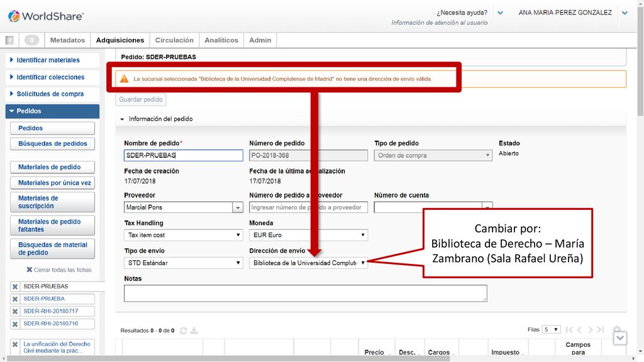This screenshot has height=362, width=644.
Task: Open the user account dropdown arrow
Action: coord(625,13)
